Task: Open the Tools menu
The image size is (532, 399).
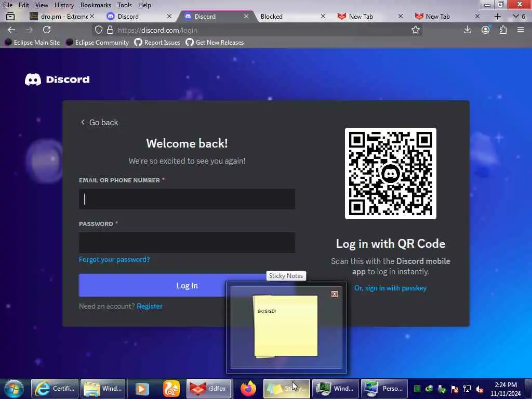Action: [125, 5]
